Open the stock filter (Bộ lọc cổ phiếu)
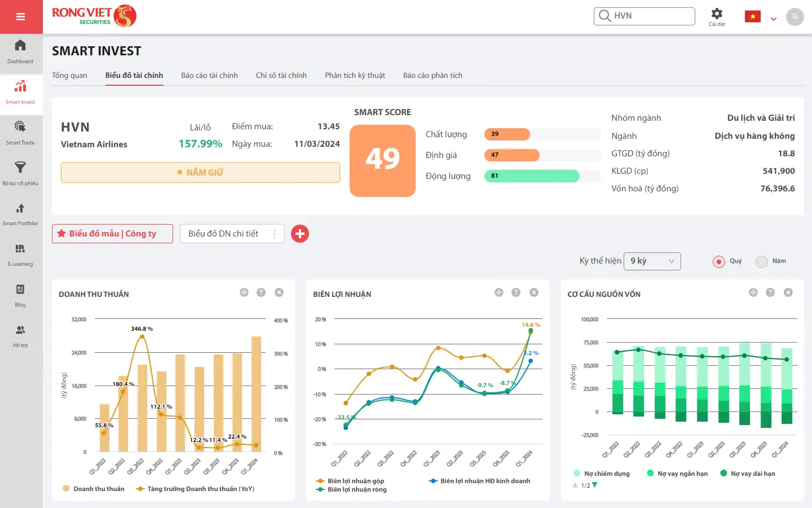The width and height of the screenshot is (812, 508). pos(20,174)
